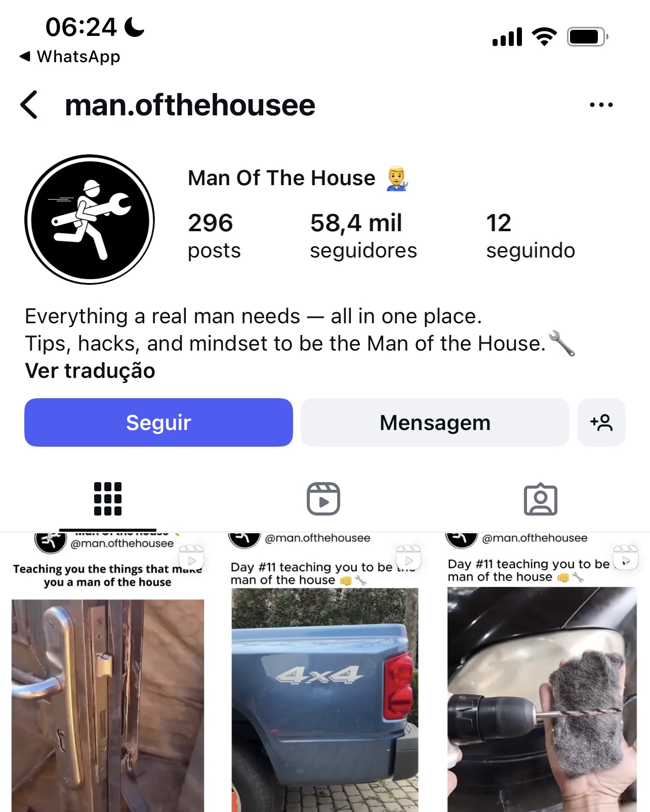View the 58,4 mil seguidores list

(x=363, y=236)
